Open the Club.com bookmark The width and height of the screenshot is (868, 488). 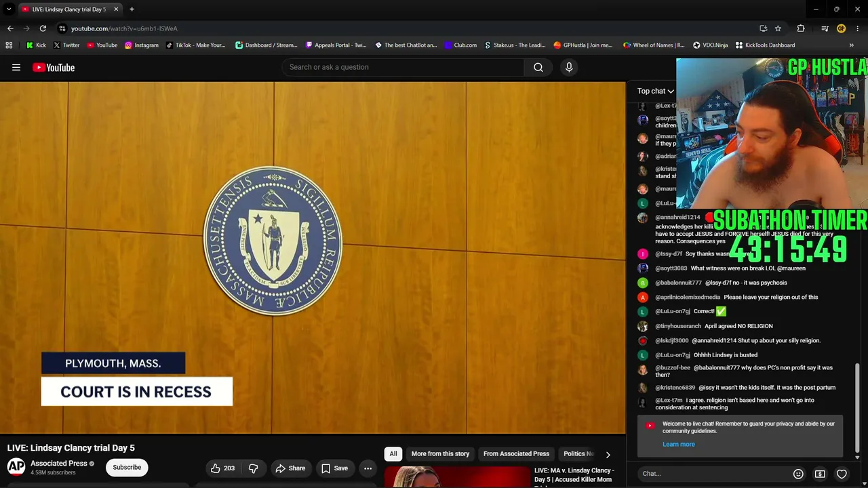pos(460,45)
